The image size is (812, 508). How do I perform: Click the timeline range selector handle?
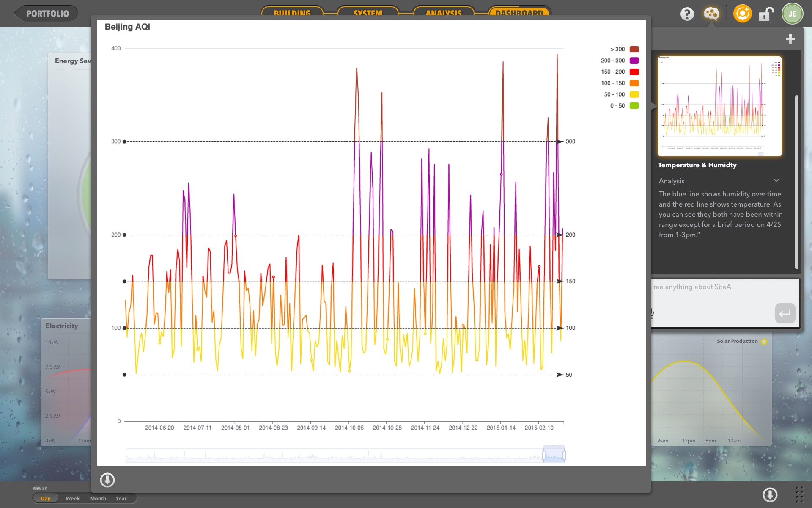click(x=544, y=456)
